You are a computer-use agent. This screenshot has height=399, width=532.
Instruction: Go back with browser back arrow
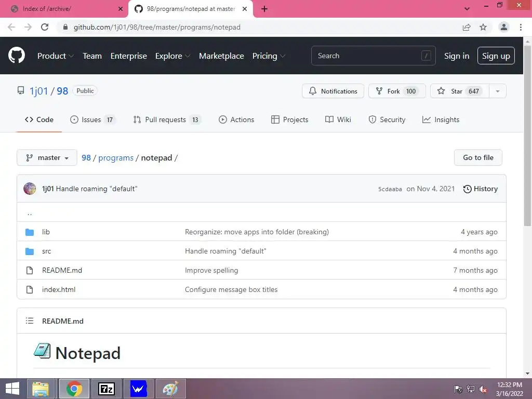point(11,27)
